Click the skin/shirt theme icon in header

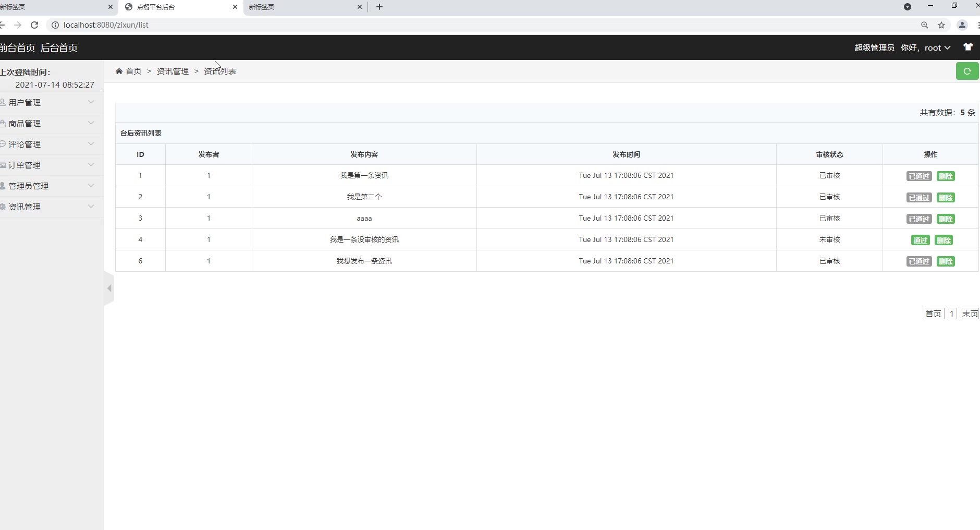tap(968, 47)
